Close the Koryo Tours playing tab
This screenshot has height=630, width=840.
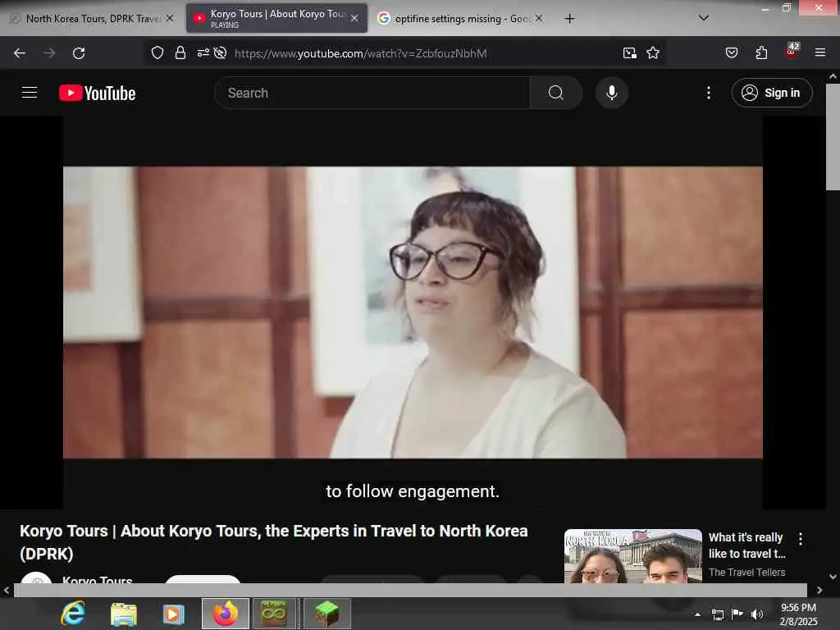pos(354,18)
